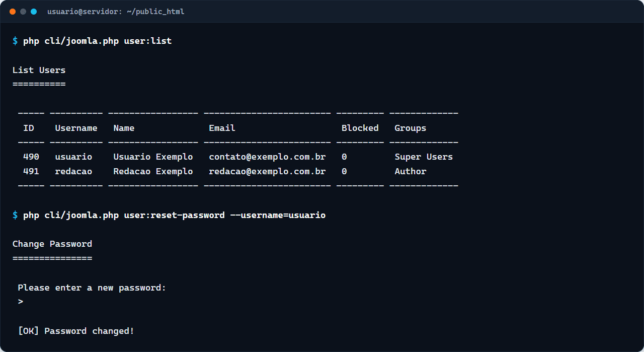644x352 pixels.
Task: Click the 'Change Password' heading
Action: (52, 244)
